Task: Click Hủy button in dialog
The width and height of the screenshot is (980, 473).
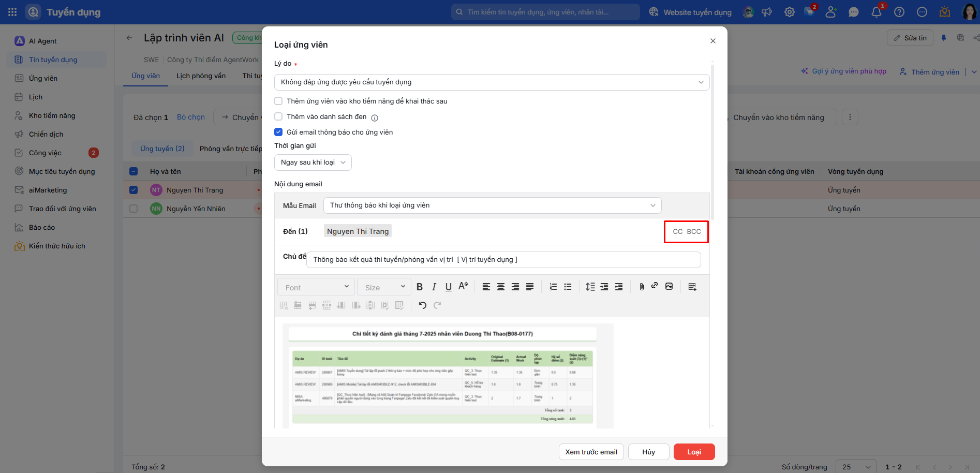Action: point(649,452)
